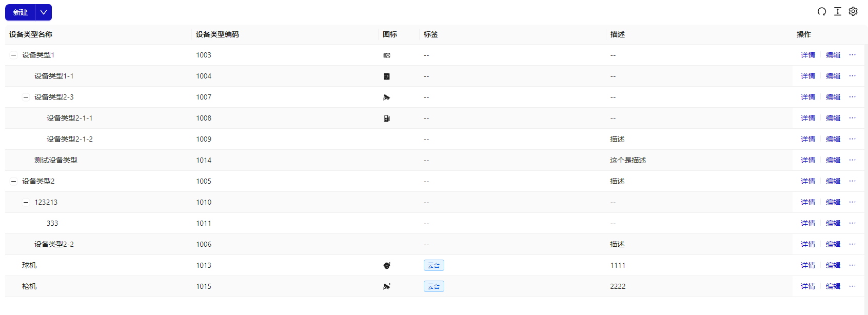
Task: Open the row density setting icon
Action: [x=838, y=12]
